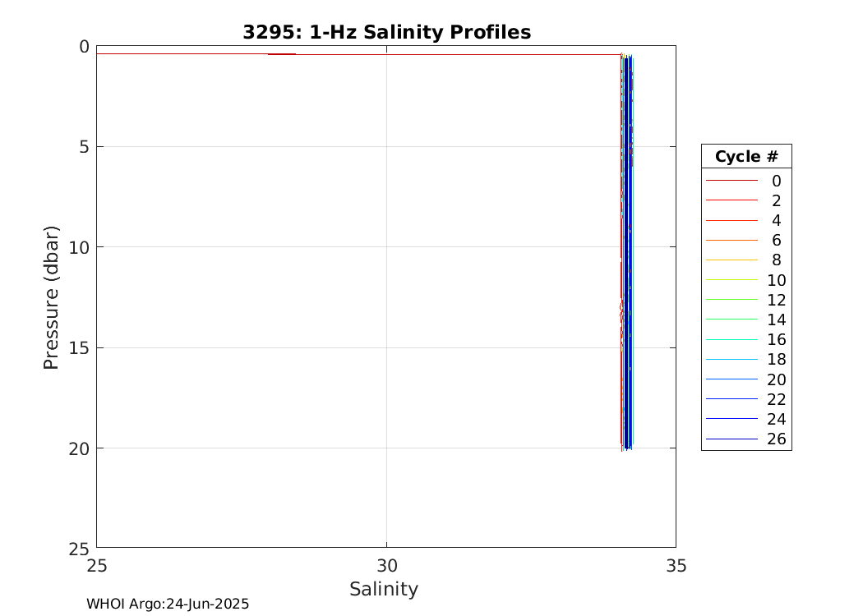The width and height of the screenshot is (863, 616).
Task: Click the y-axis tick label '5'
Action: (84, 147)
